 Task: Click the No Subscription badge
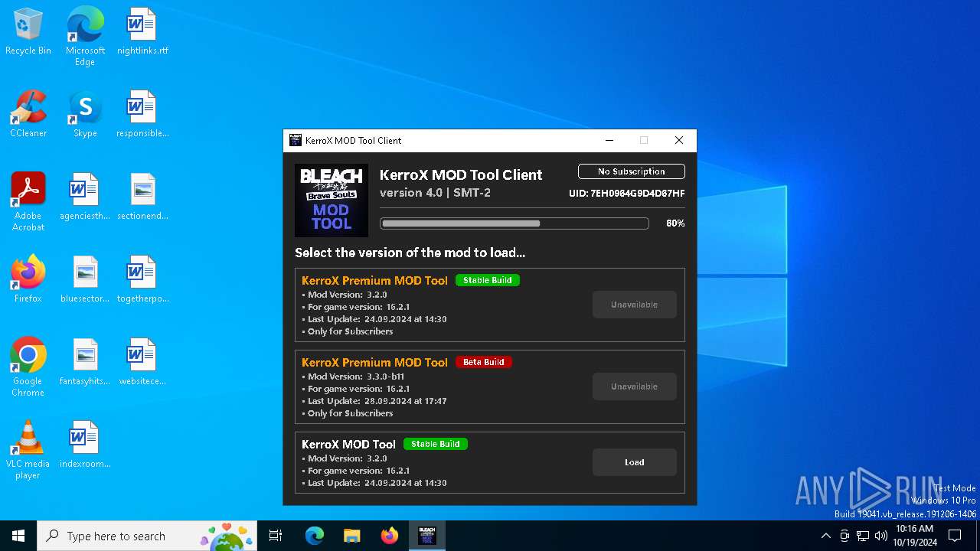click(x=632, y=171)
